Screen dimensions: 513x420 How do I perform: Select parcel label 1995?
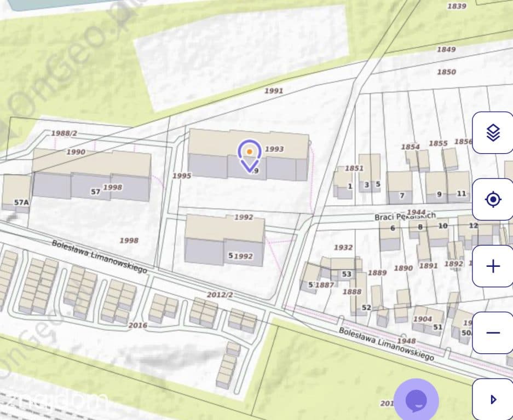182,176
